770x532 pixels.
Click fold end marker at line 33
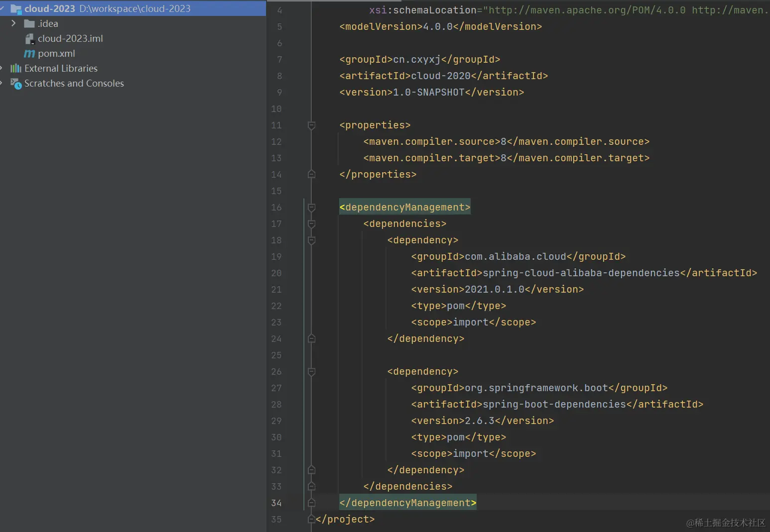[311, 486]
